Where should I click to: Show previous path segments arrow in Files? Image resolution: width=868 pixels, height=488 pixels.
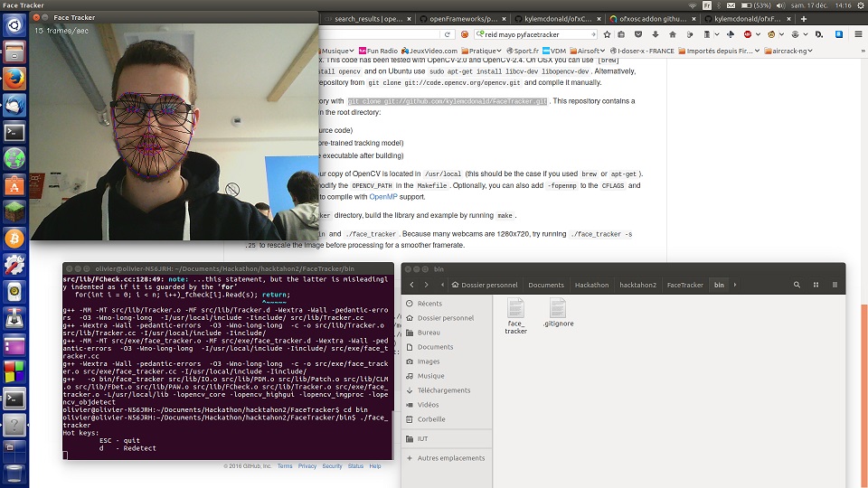click(x=442, y=285)
